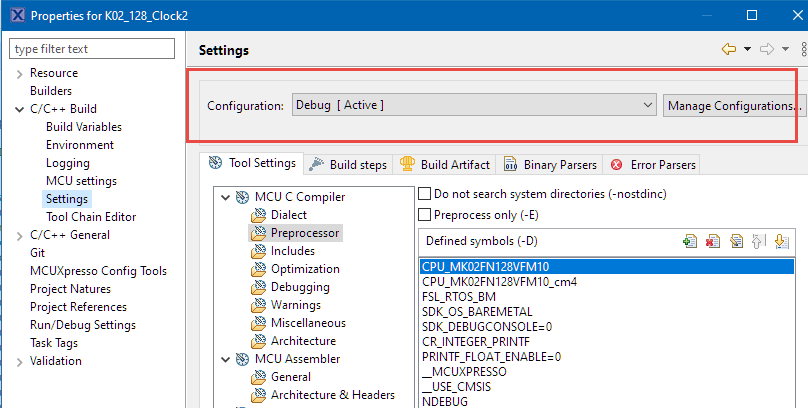The width and height of the screenshot is (808, 408).
Task: Open the back history dropdown arrow
Action: click(x=747, y=49)
